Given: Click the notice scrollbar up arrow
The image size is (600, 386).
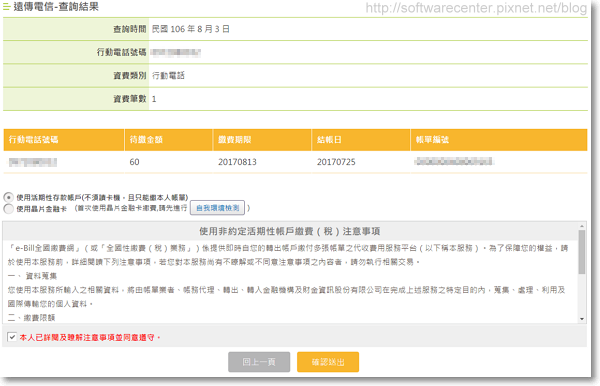Looking at the screenshot, I should click(x=582, y=226).
